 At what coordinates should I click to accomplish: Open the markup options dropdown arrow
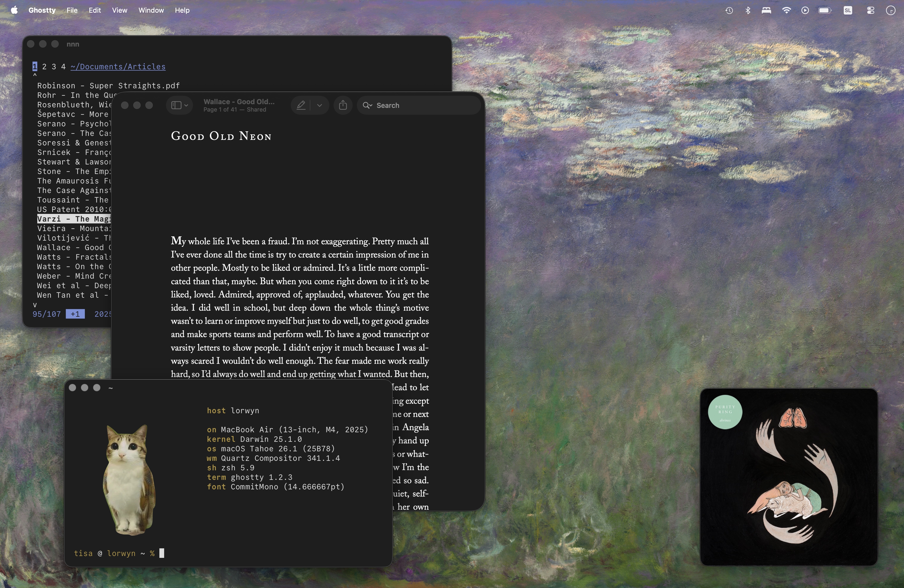coord(319,105)
